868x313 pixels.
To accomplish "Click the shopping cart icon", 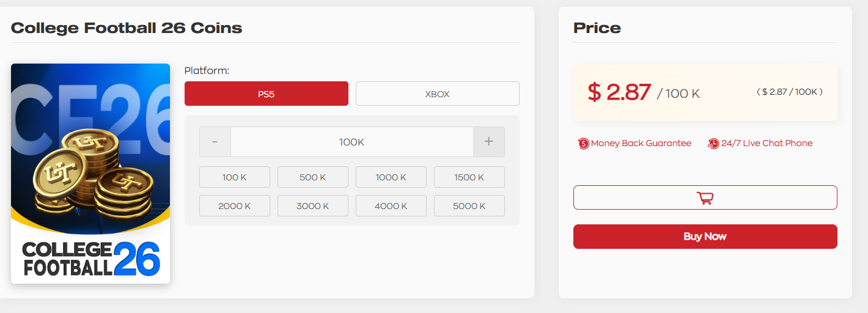I will (705, 197).
